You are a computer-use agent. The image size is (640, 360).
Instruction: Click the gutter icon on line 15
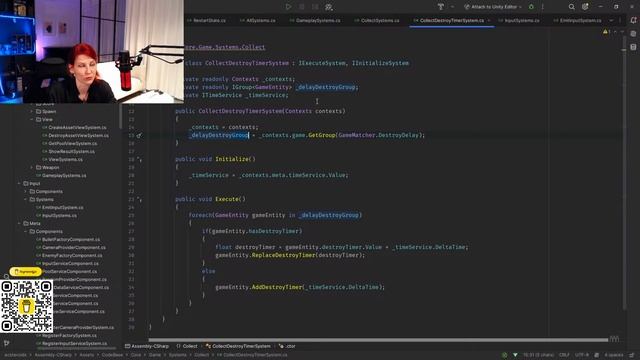139,135
